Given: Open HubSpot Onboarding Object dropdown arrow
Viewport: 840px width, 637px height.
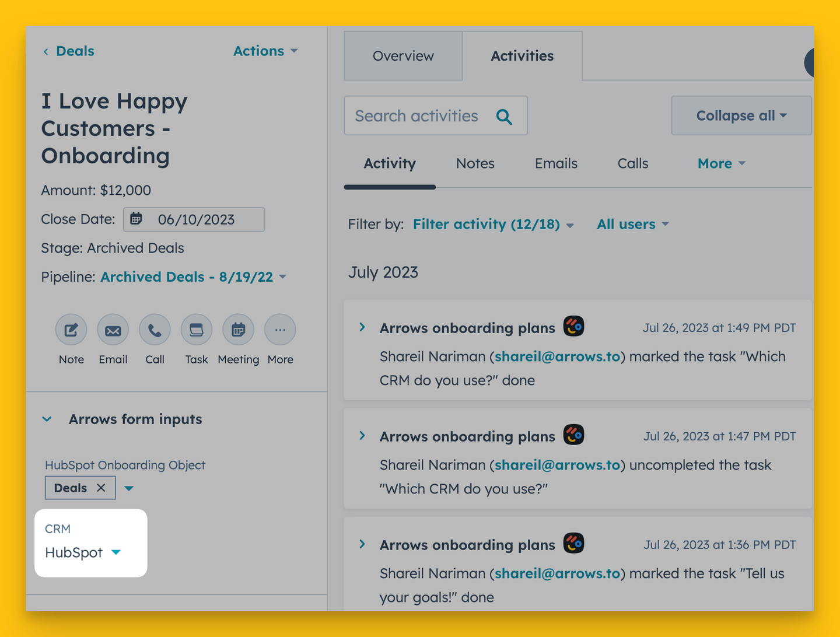Looking at the screenshot, I should click(x=129, y=488).
